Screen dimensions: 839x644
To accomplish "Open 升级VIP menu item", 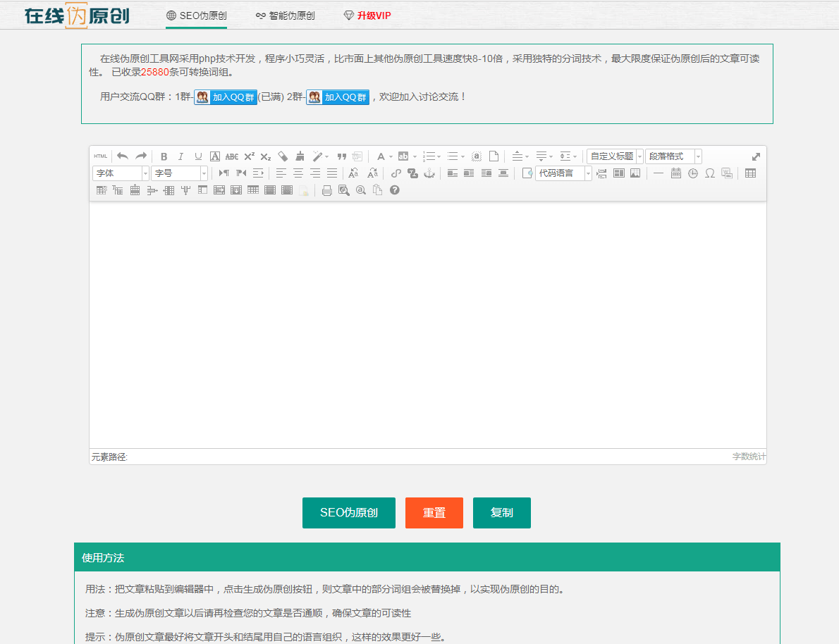I will [x=367, y=16].
